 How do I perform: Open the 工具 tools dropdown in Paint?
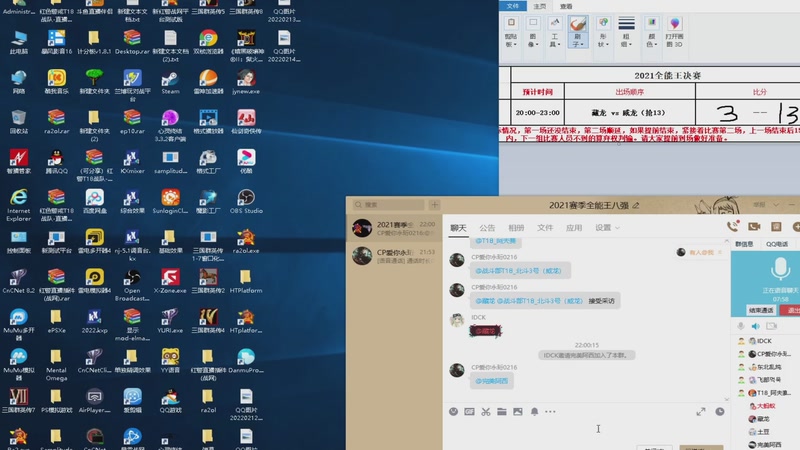[555, 41]
